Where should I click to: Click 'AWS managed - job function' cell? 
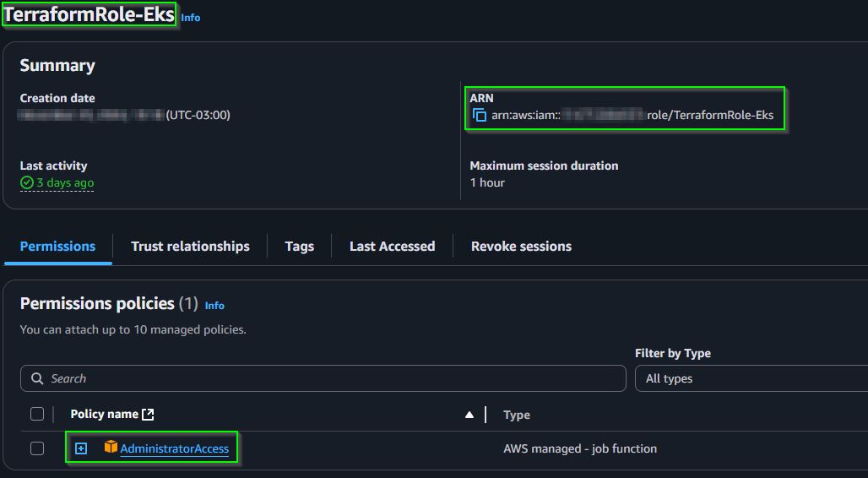pyautogui.click(x=579, y=448)
